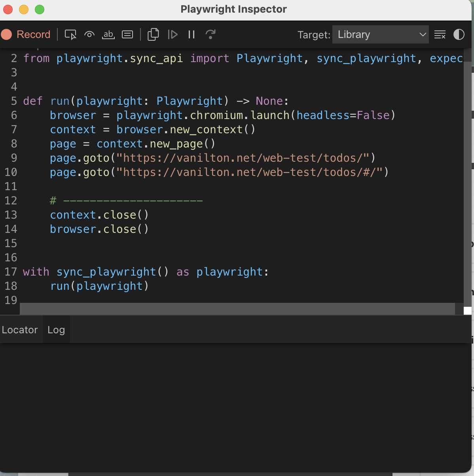The height and width of the screenshot is (476, 474).
Task: Start recording with the Record button
Action: [26, 34]
